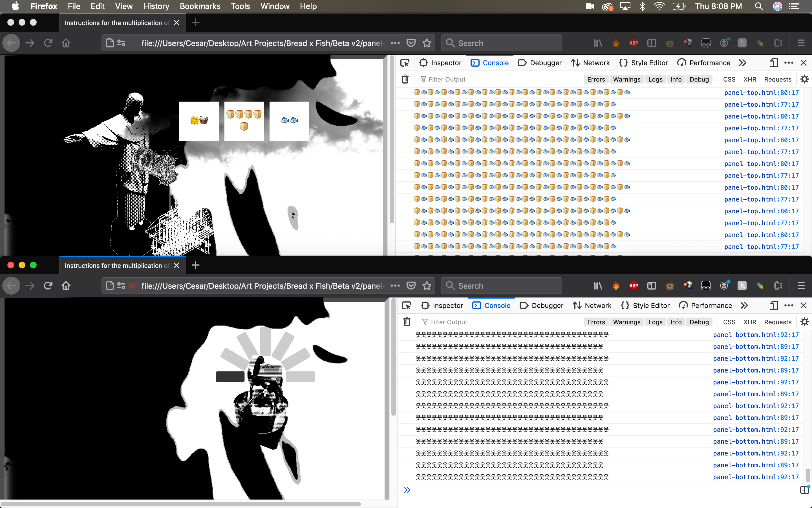
Task: Click the five bread emoji tile on the top page
Action: [244, 121]
